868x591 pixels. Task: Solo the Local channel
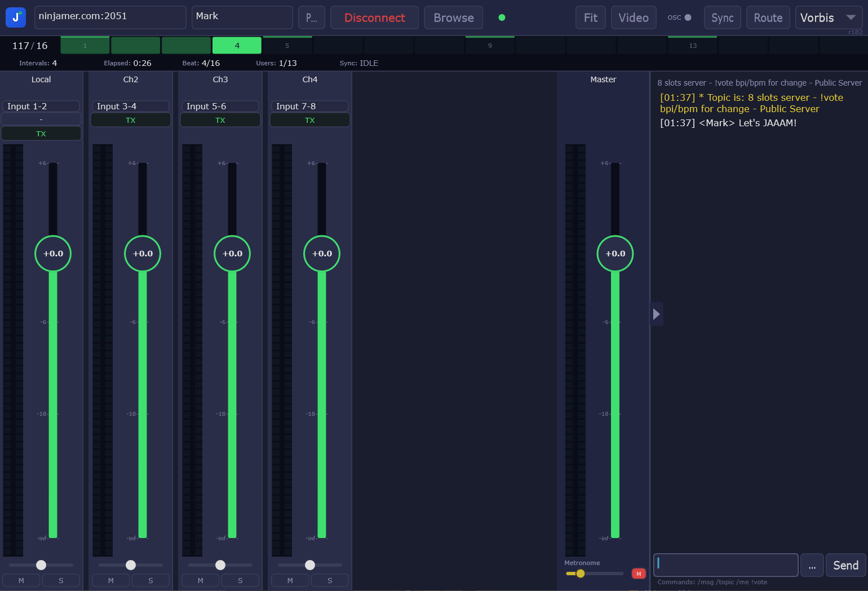[61, 580]
